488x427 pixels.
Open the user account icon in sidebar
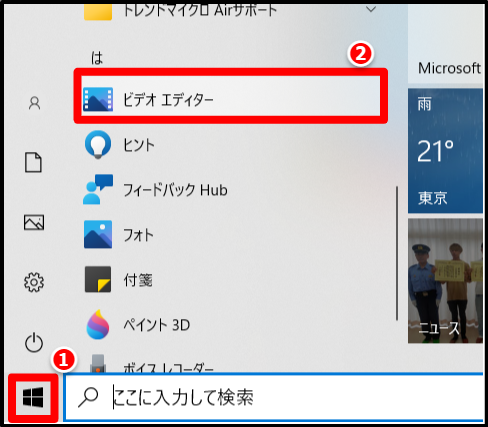(34, 103)
